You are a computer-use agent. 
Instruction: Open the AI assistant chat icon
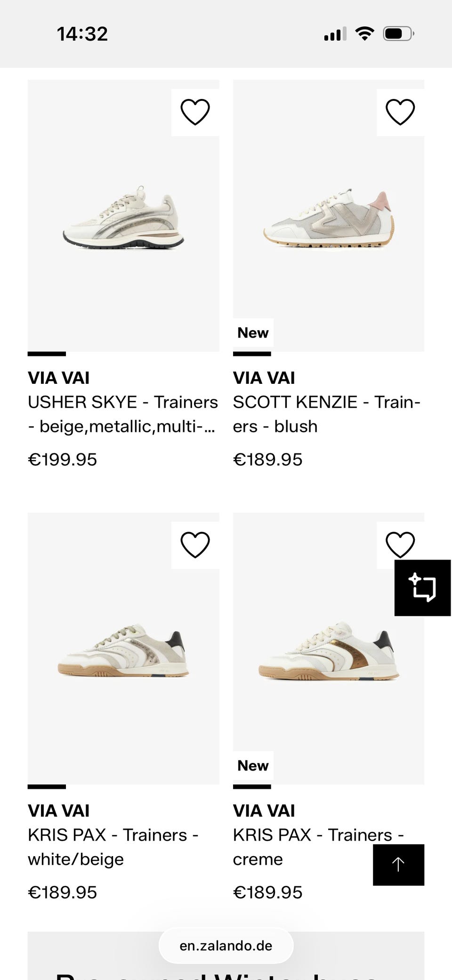pos(422,588)
